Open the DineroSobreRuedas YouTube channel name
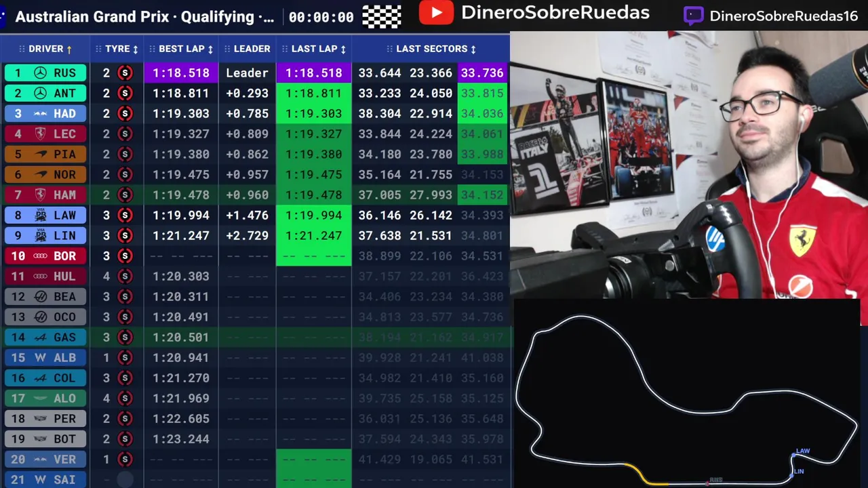 coord(555,12)
